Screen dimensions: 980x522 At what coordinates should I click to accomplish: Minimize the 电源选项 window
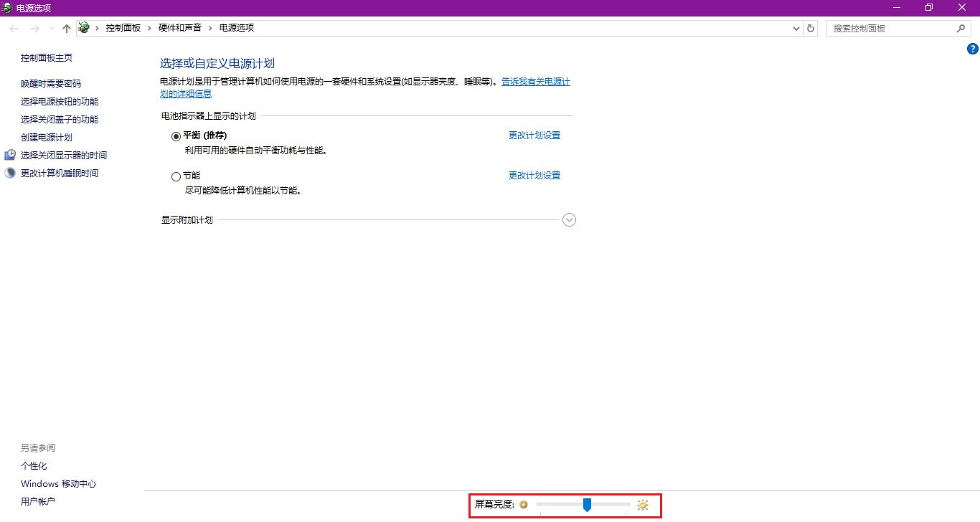897,7
